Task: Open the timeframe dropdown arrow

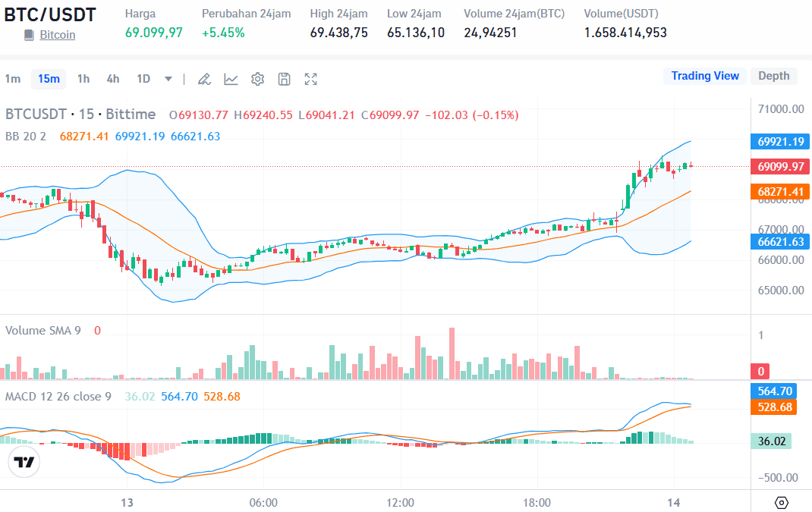Action: coord(167,78)
